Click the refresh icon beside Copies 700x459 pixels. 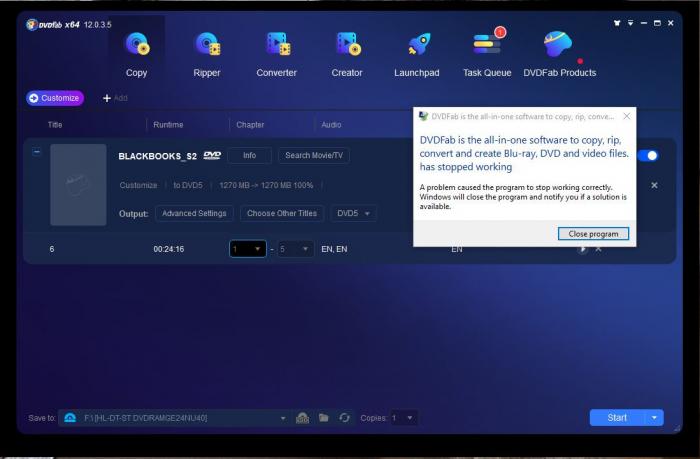345,417
